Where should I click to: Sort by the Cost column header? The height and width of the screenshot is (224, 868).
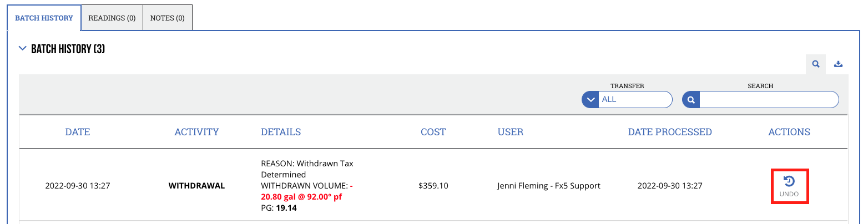[433, 132]
